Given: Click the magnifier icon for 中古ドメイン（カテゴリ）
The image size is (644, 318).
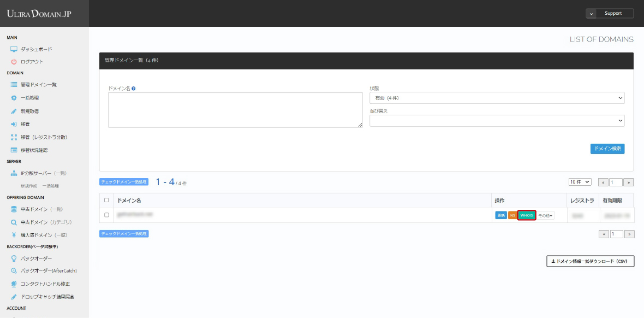Looking at the screenshot, I should click(14, 222).
